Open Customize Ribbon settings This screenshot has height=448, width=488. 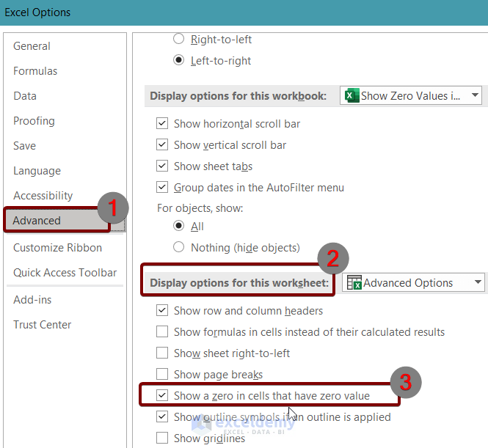[x=57, y=248]
